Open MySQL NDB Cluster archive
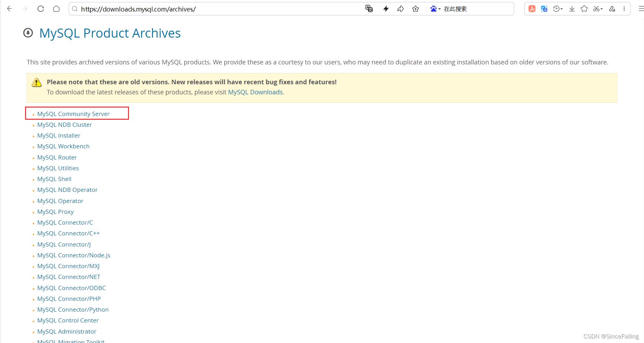Image resolution: width=644 pixels, height=343 pixels. point(64,125)
